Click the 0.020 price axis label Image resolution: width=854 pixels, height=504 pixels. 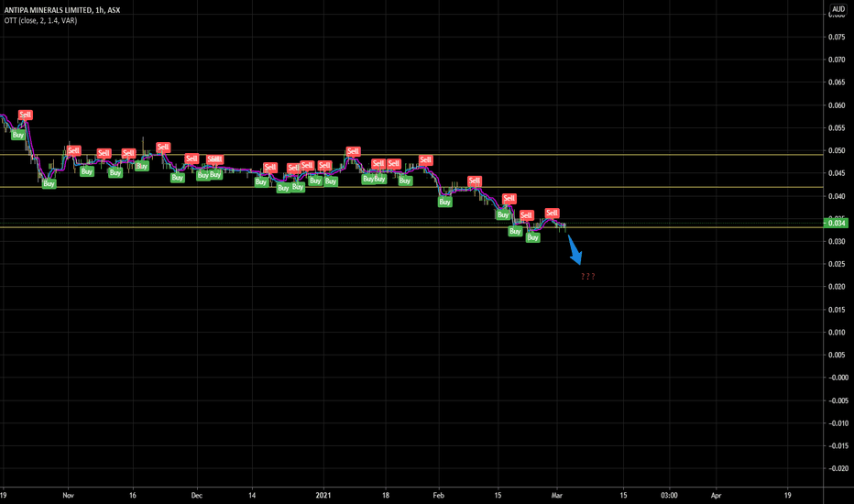(837, 287)
